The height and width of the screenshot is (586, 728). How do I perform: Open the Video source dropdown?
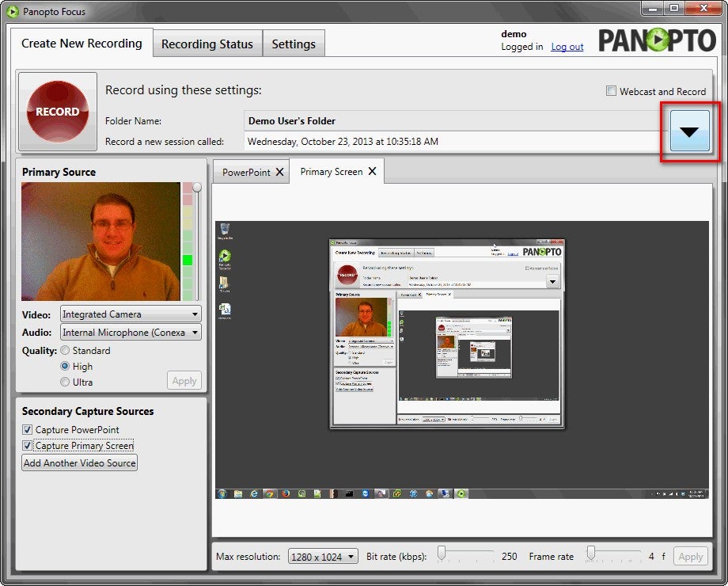click(131, 314)
